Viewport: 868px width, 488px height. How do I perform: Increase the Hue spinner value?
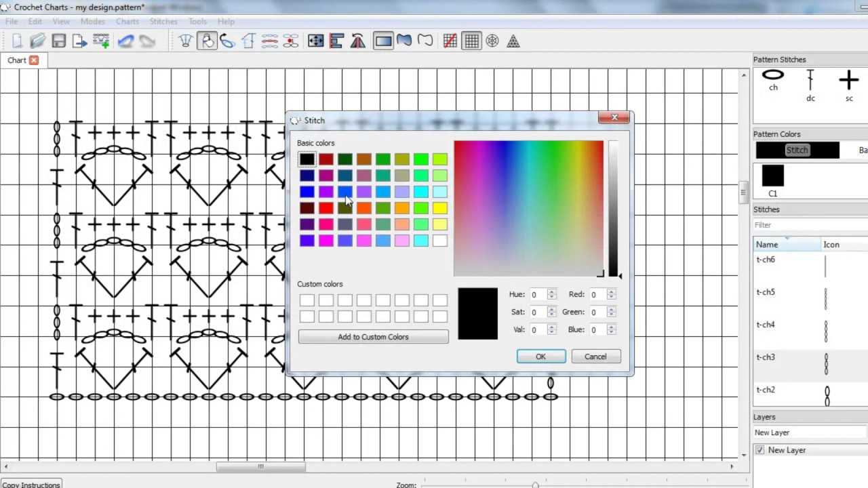(x=552, y=291)
